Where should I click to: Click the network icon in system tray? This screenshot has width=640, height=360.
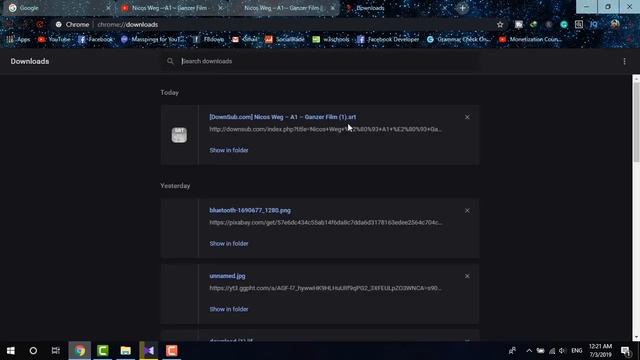(552, 351)
